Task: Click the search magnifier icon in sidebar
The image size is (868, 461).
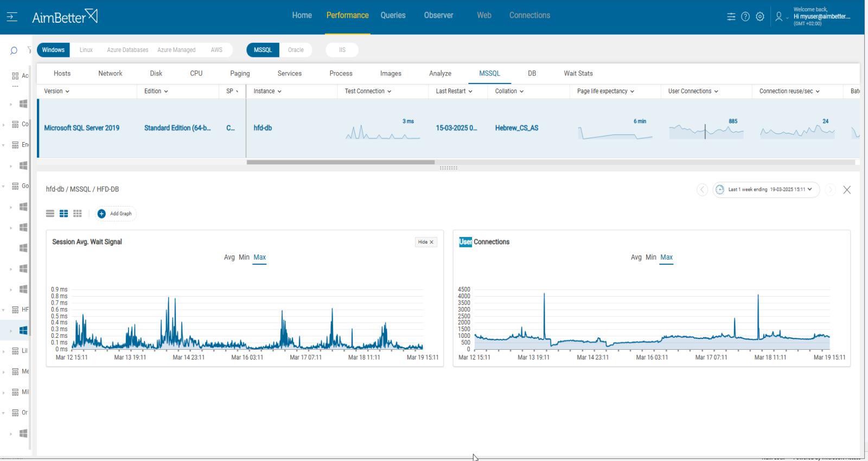Action: click(14, 50)
